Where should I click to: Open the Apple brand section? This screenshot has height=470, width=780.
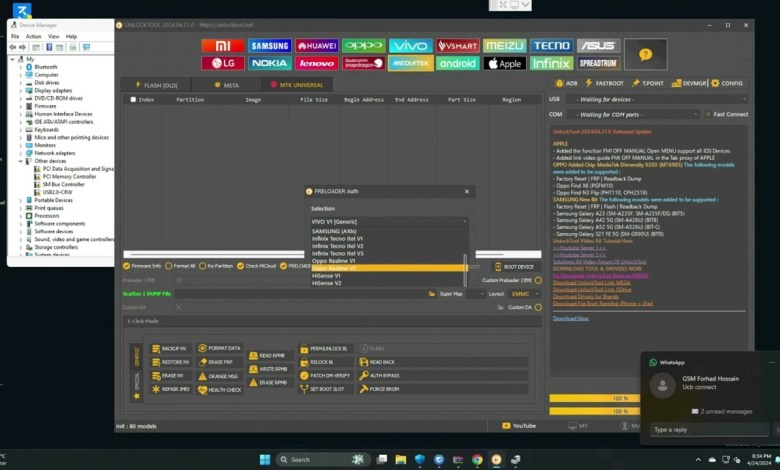coord(505,63)
